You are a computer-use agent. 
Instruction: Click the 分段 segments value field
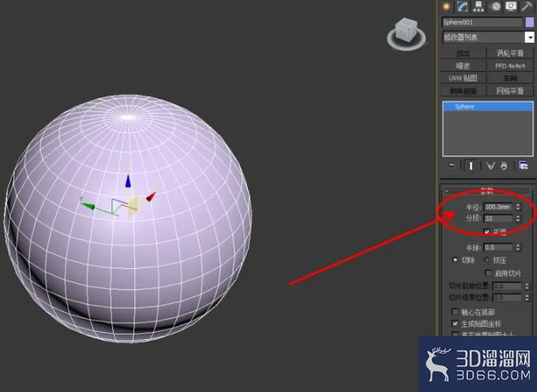(498, 218)
